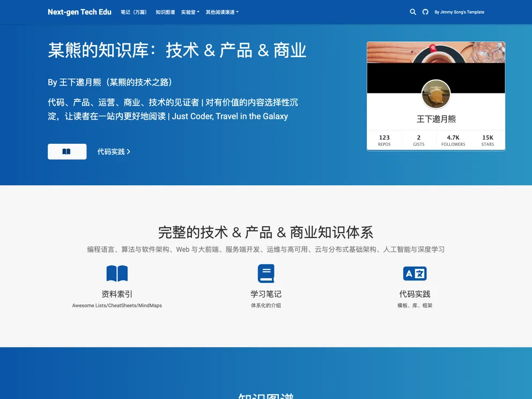This screenshot has width=532, height=399.
Task: Click the Next-gen Tech Edu logo
Action: click(79, 12)
